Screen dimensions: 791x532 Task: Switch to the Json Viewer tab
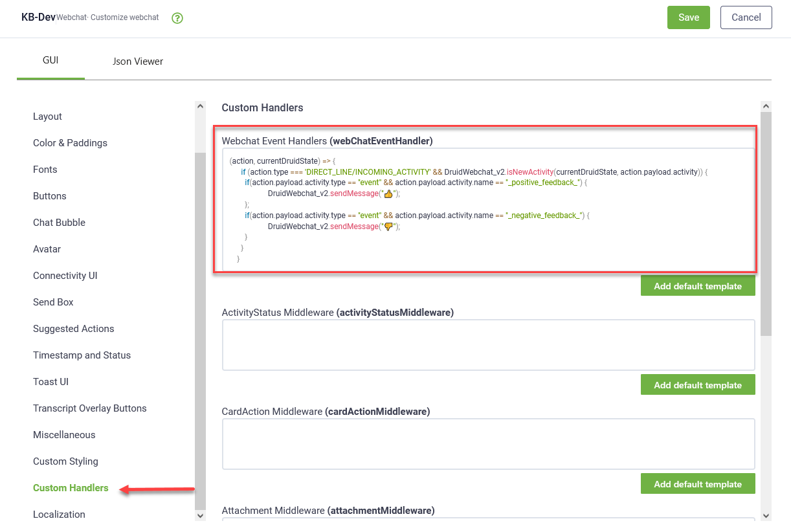click(138, 61)
